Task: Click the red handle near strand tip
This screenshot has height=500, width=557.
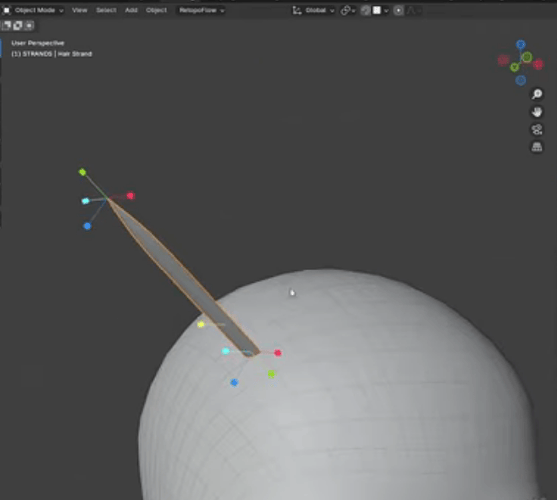Action: pos(130,196)
